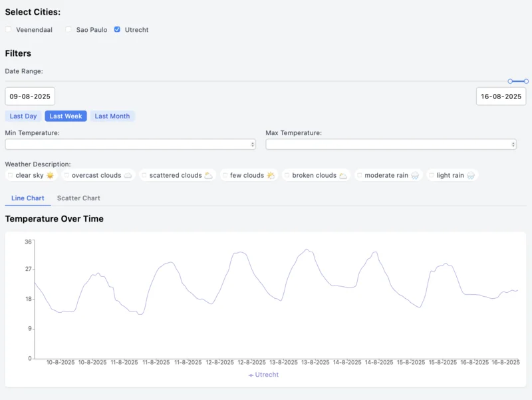Click the cloud icon beside overcast clouds

click(x=128, y=176)
